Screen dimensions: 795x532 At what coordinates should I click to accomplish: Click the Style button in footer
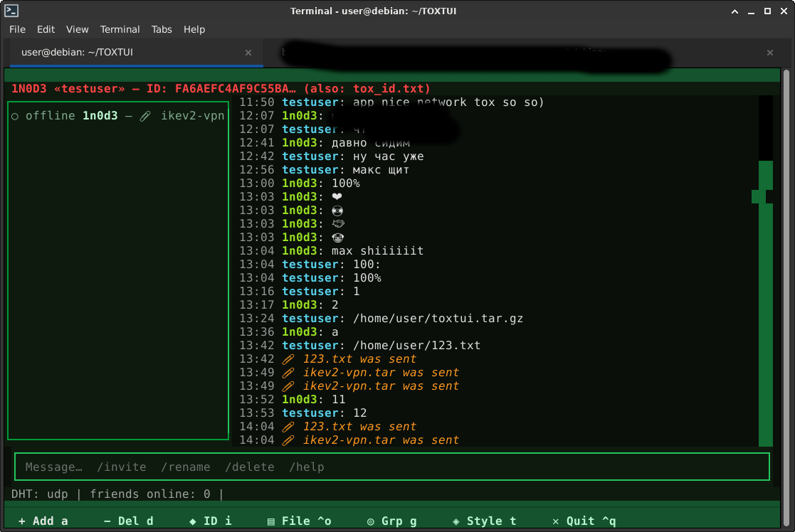tap(484, 521)
